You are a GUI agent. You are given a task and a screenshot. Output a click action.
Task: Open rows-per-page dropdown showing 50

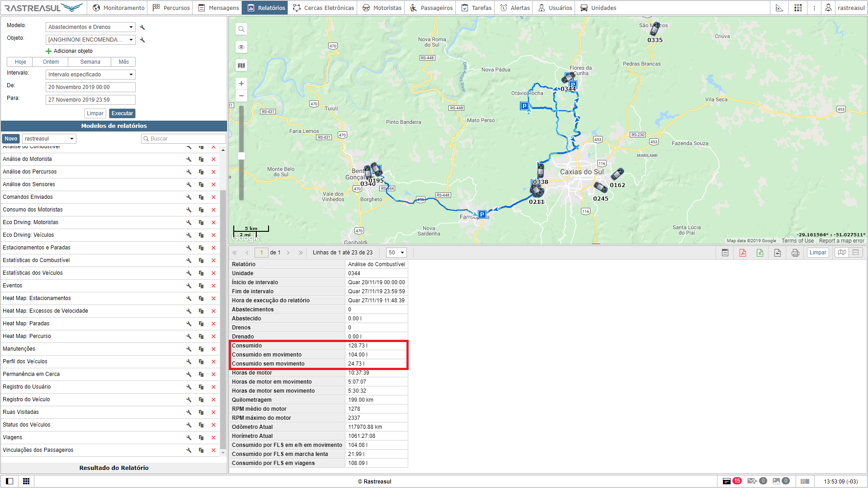coord(396,253)
